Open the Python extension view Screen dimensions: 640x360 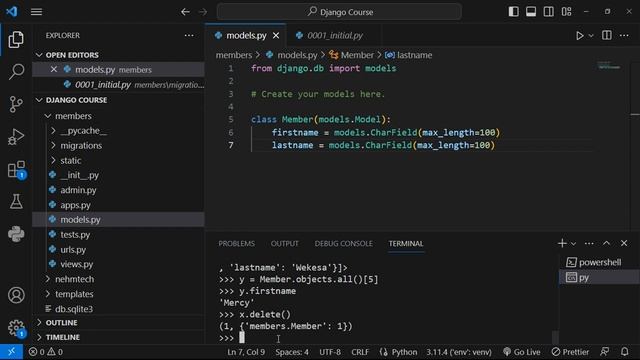pyautogui.click(x=16, y=234)
